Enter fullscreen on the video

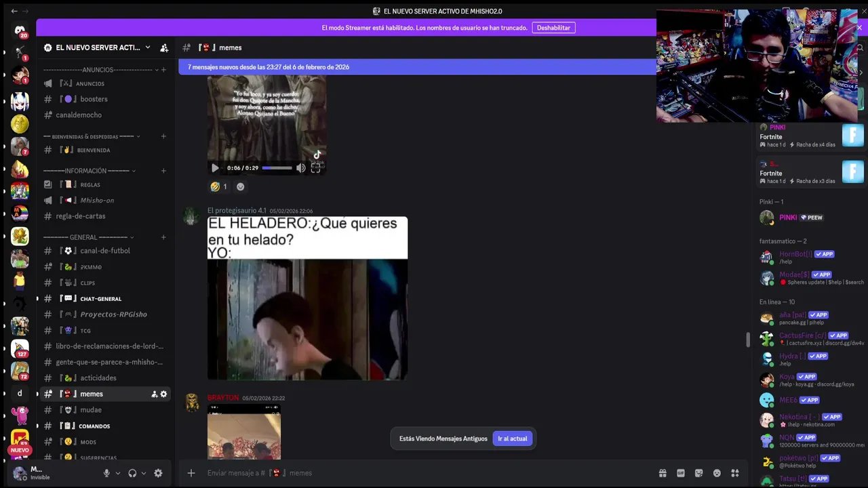coord(315,168)
